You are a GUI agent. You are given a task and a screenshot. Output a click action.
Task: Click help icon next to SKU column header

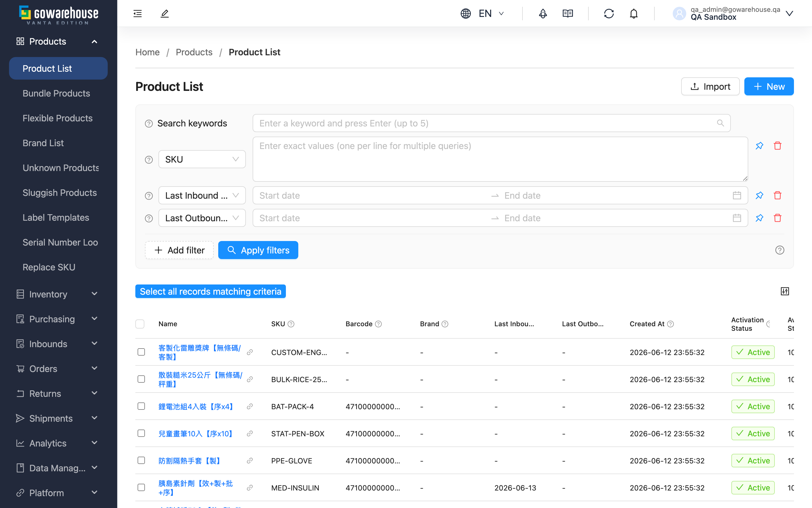point(291,324)
